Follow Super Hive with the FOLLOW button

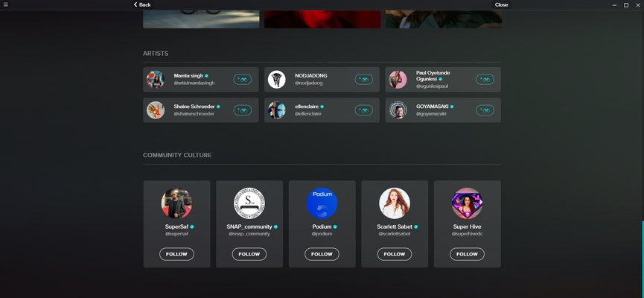pyautogui.click(x=467, y=254)
